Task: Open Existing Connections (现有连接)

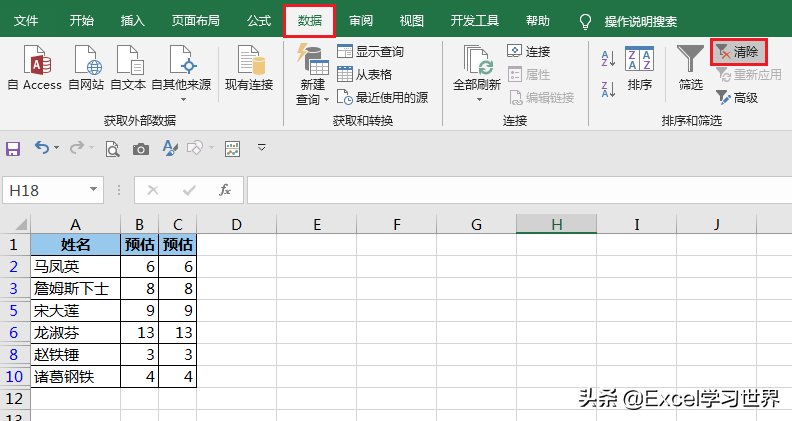Action: pos(249,67)
